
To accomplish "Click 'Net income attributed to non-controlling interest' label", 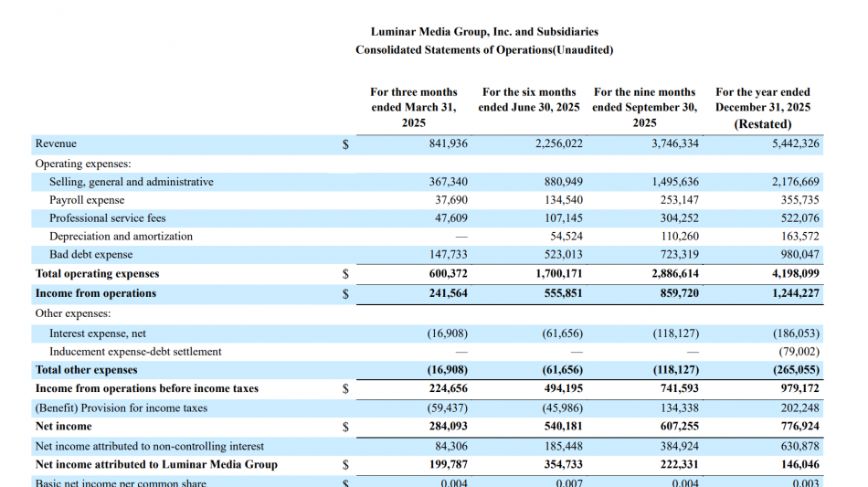I will 150,446.
